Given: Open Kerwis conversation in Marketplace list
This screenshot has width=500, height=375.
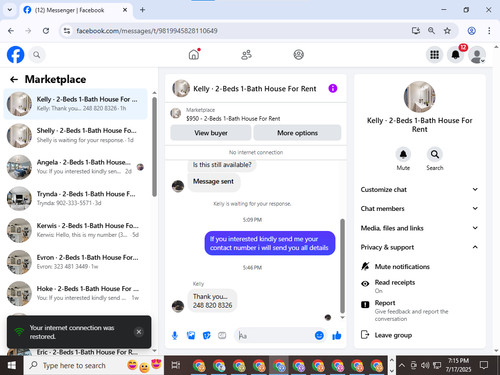Looking at the screenshot, I should (75, 230).
